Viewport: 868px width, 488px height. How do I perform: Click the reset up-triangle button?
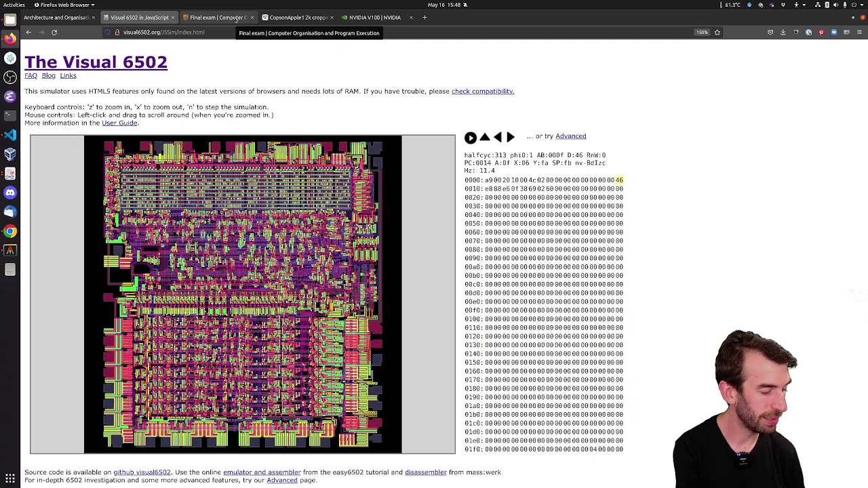pyautogui.click(x=485, y=137)
